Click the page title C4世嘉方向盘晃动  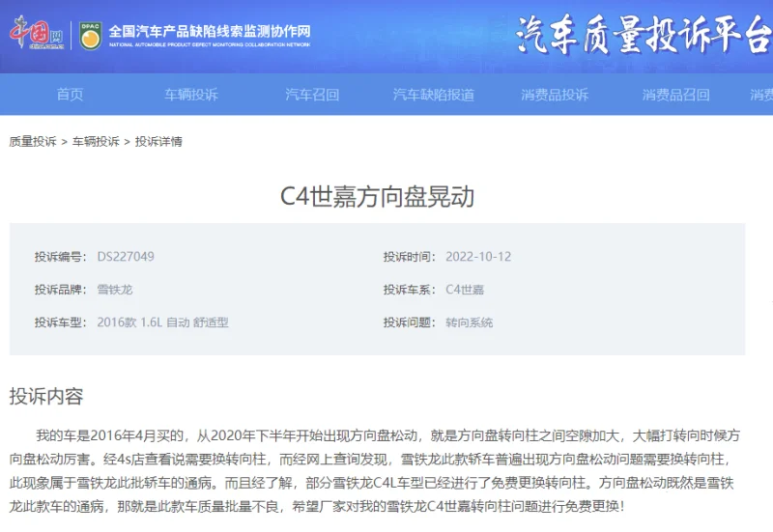(x=377, y=197)
